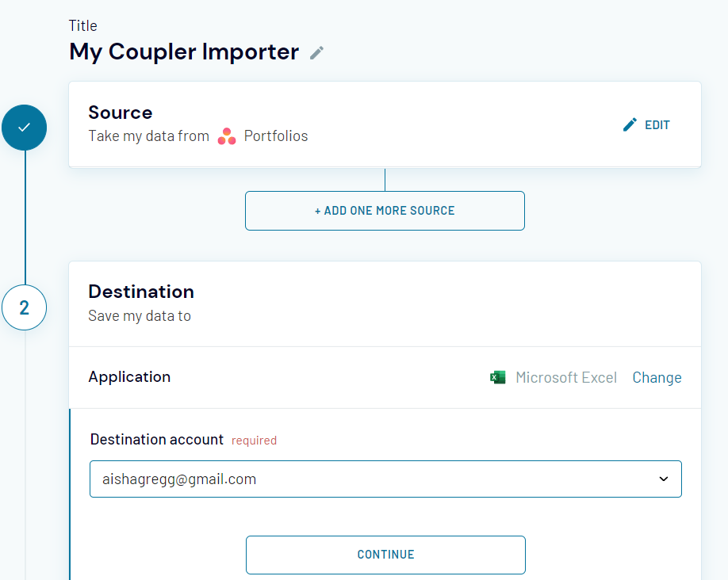Click the Excel spreadsheet icon in the Application row
728x580 pixels.
(x=498, y=377)
